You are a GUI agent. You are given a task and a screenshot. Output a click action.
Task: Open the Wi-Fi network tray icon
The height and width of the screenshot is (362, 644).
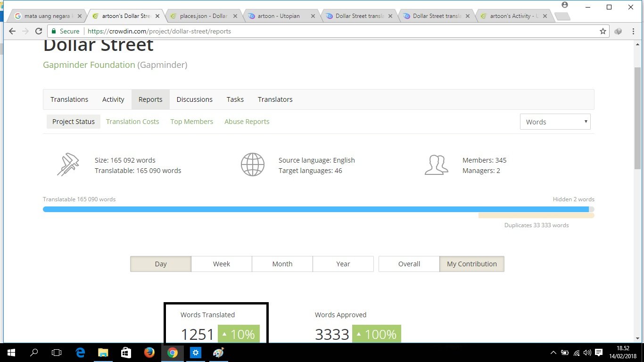[x=577, y=353]
